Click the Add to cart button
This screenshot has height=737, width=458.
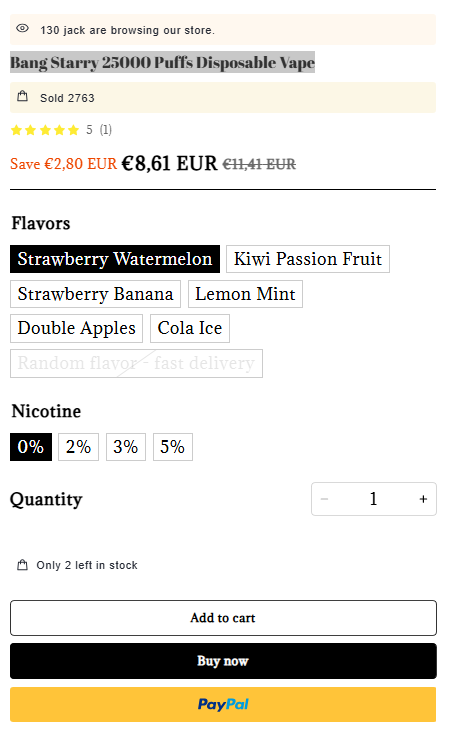223,618
